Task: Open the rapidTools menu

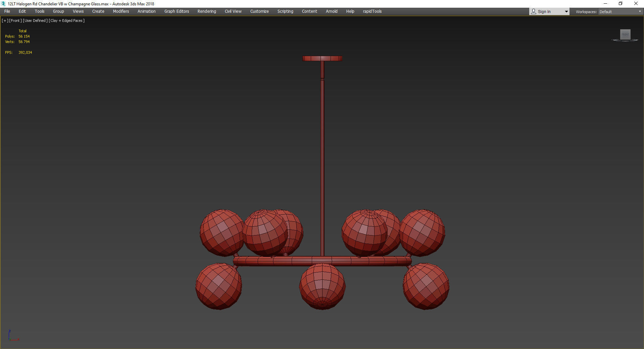Action: 372,11
